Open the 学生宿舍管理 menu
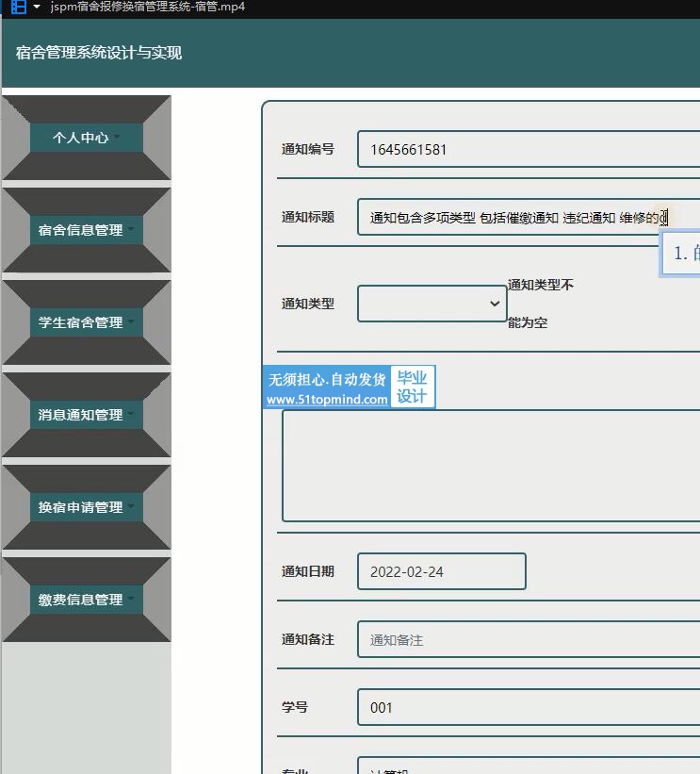This screenshot has height=774, width=700. [x=87, y=322]
